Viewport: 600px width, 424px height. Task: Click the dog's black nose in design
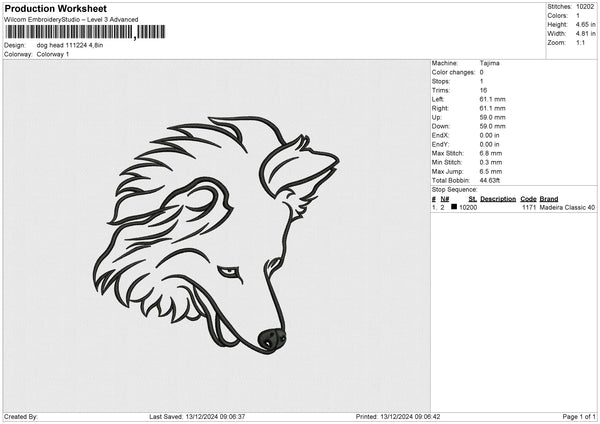click(270, 337)
